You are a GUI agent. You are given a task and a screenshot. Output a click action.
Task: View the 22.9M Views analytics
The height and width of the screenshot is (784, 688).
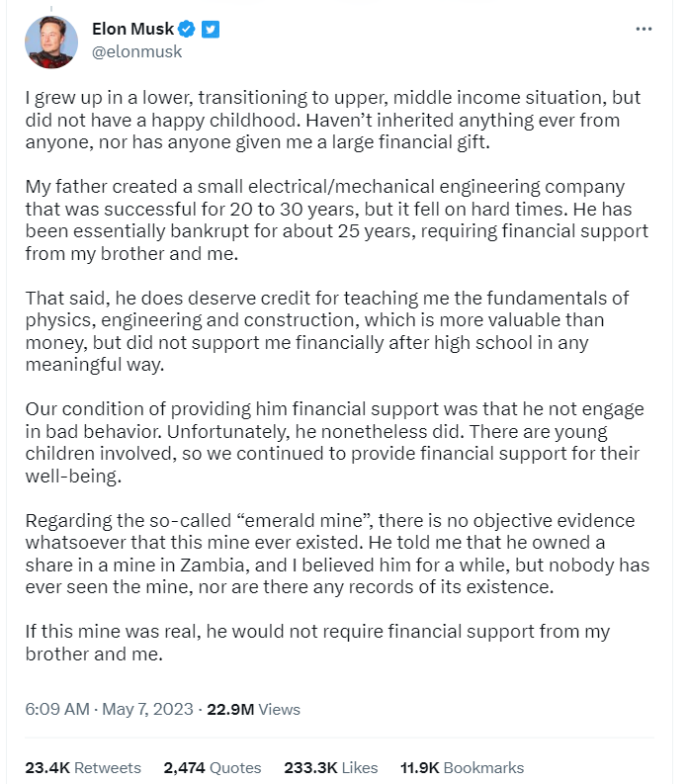[x=253, y=709]
